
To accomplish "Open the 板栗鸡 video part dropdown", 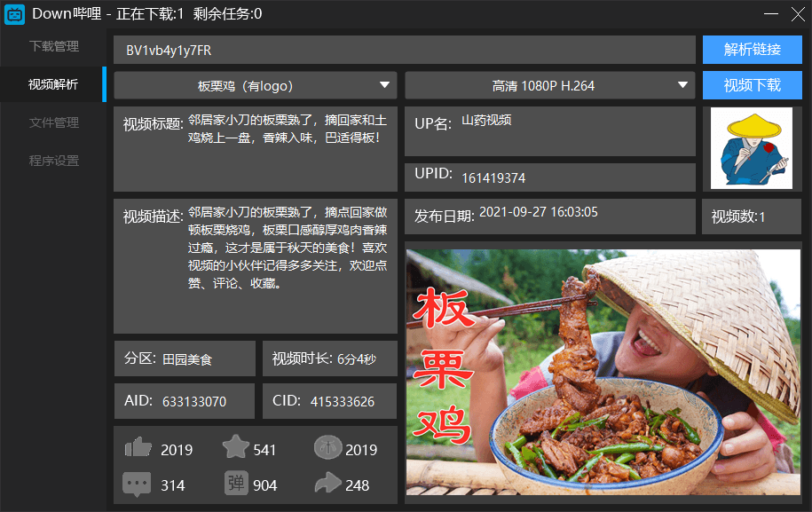I will pyautogui.click(x=255, y=86).
